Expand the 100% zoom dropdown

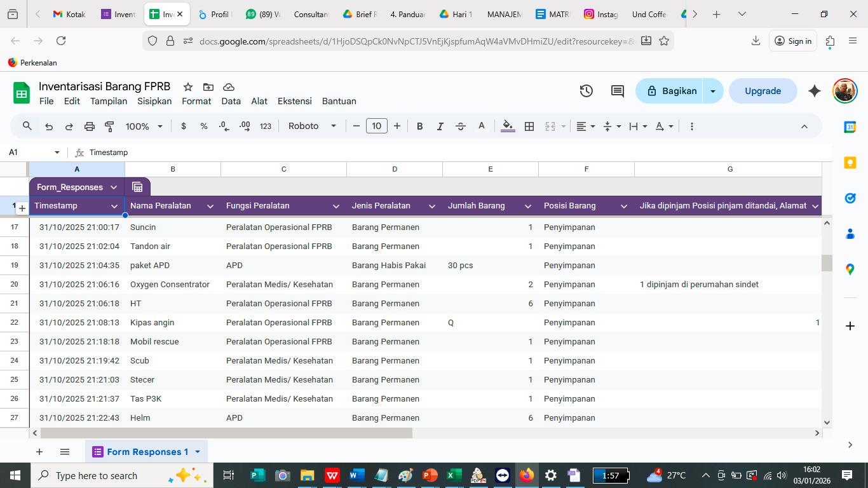click(144, 126)
